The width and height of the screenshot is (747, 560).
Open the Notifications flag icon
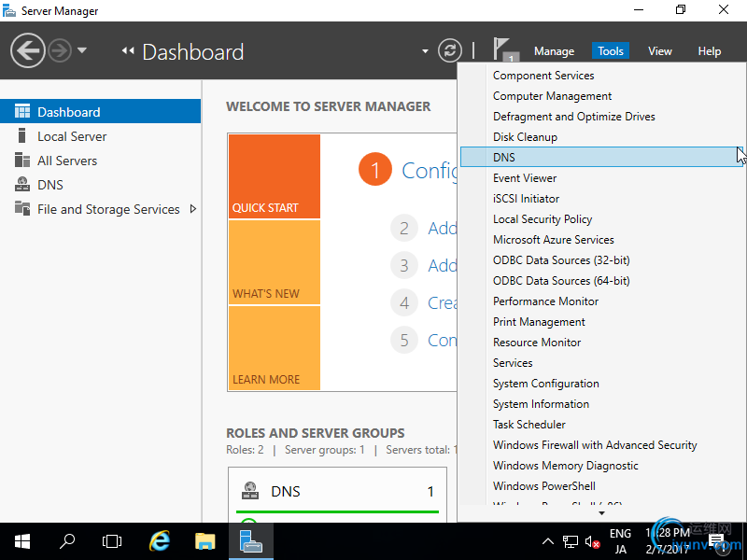pos(504,49)
